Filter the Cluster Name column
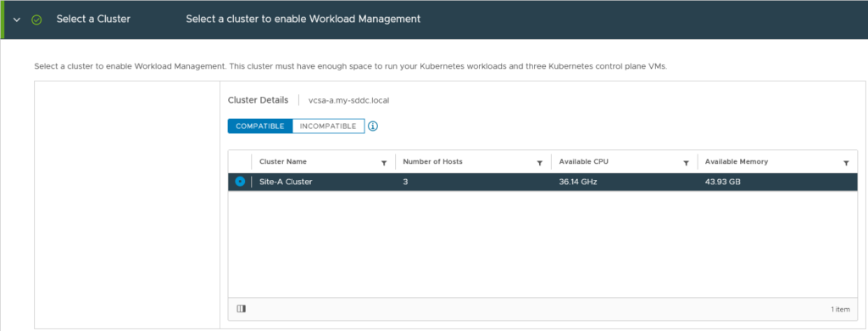This screenshot has width=868, height=331. pyautogui.click(x=384, y=163)
